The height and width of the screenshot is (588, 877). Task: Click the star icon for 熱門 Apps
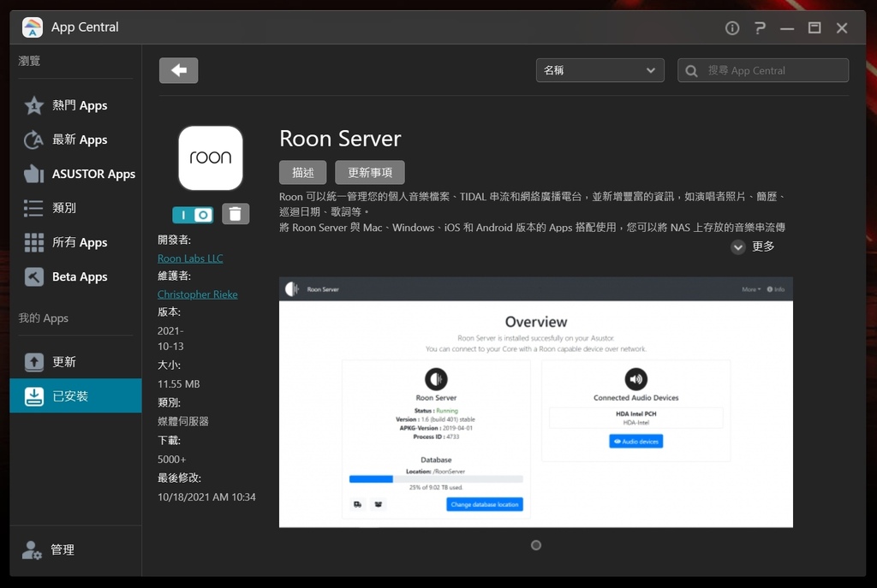tap(34, 105)
